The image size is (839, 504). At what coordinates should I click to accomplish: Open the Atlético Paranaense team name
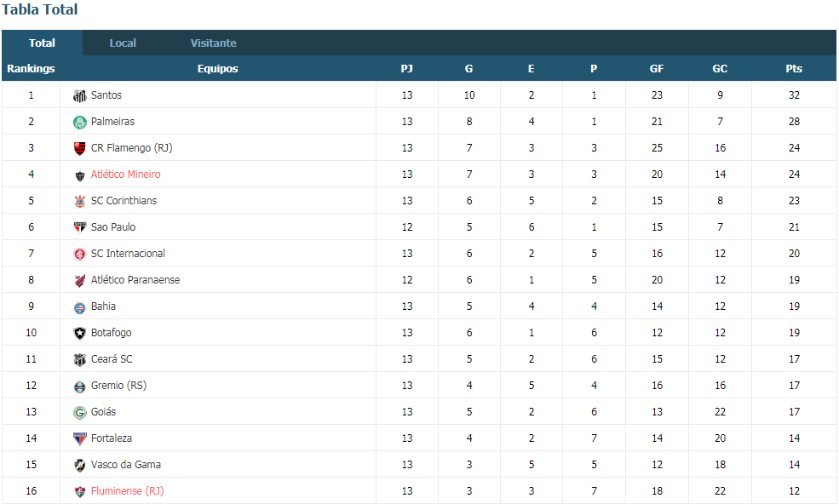tap(135, 280)
